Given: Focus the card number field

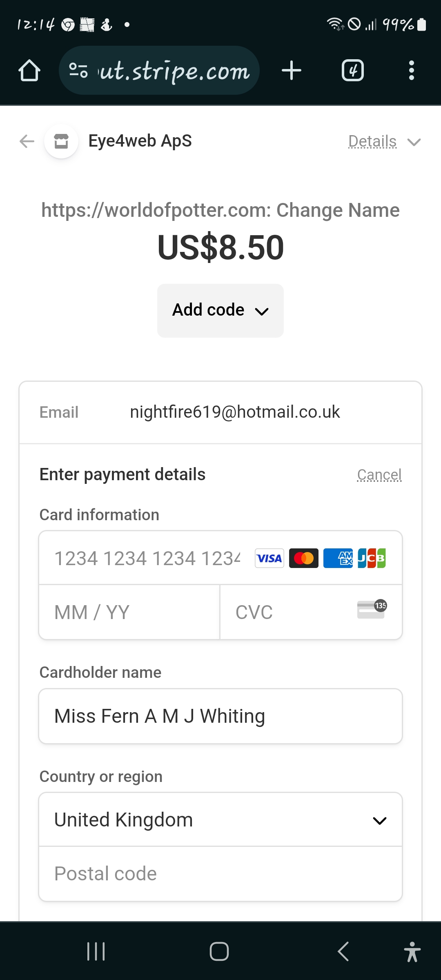Looking at the screenshot, I should 147,558.
